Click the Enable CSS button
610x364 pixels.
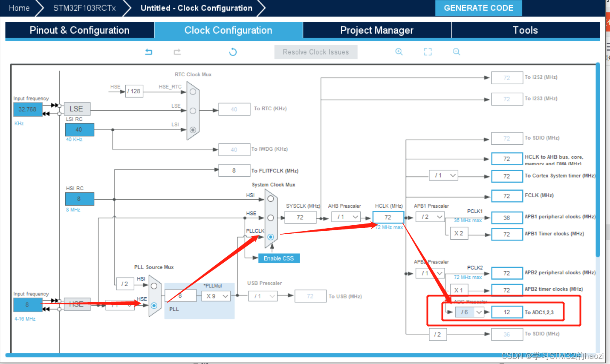tap(279, 258)
